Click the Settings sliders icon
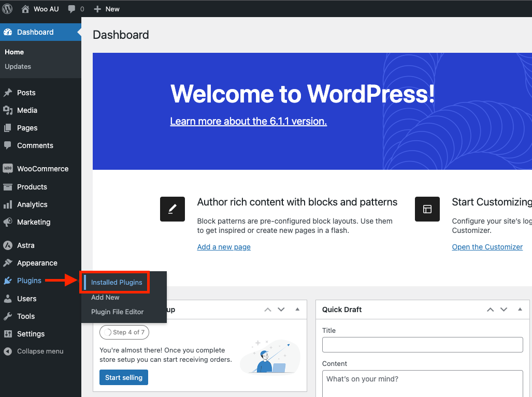 point(7,334)
